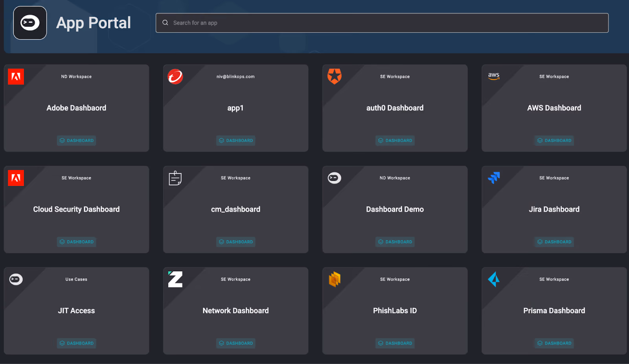Screen dimensions: 629x364
Task: Click the AWS logo icon
Action: [494, 76]
